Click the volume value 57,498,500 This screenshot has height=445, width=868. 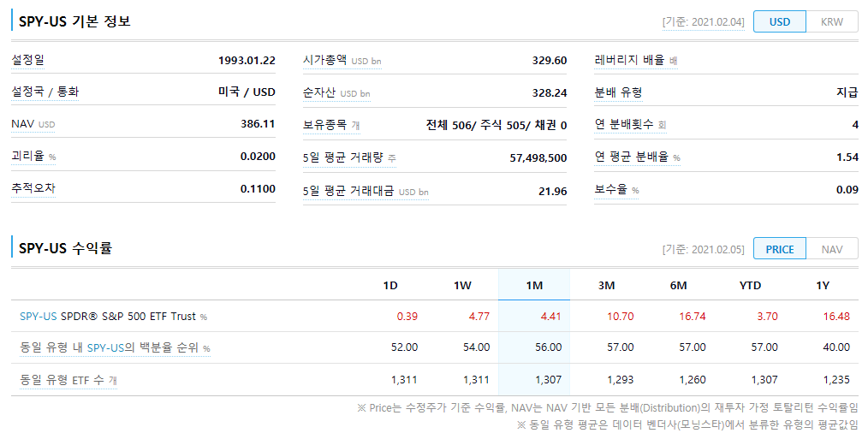[x=538, y=158]
